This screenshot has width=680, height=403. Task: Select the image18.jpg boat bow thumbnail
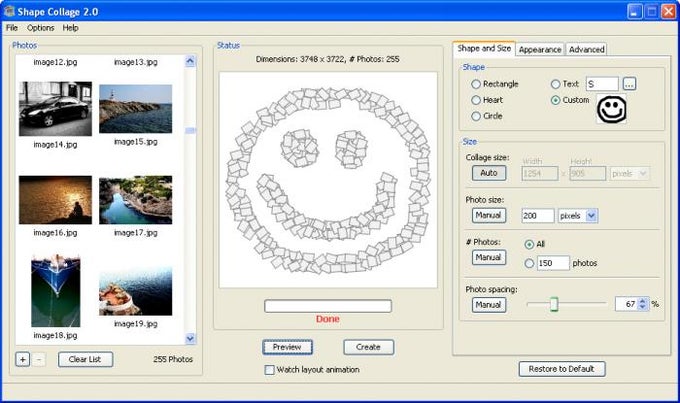(x=56, y=290)
